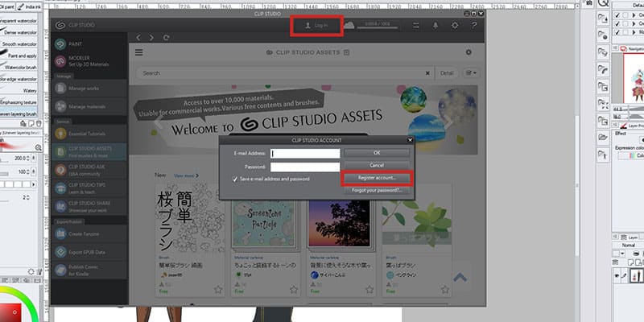The height and width of the screenshot is (322, 644).
Task: Open CLIP STUDIO TIPS
Action: click(x=89, y=188)
